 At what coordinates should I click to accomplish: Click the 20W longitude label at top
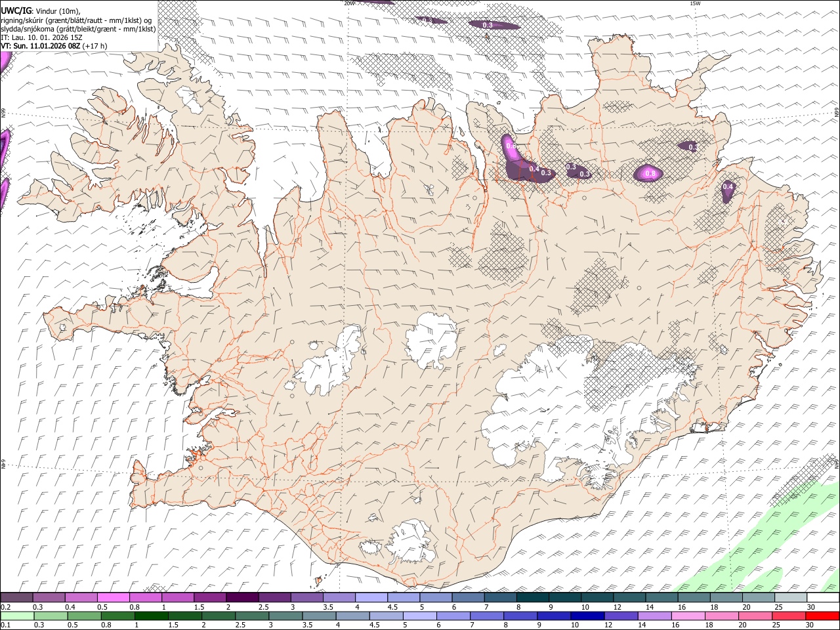pyautogui.click(x=349, y=3)
